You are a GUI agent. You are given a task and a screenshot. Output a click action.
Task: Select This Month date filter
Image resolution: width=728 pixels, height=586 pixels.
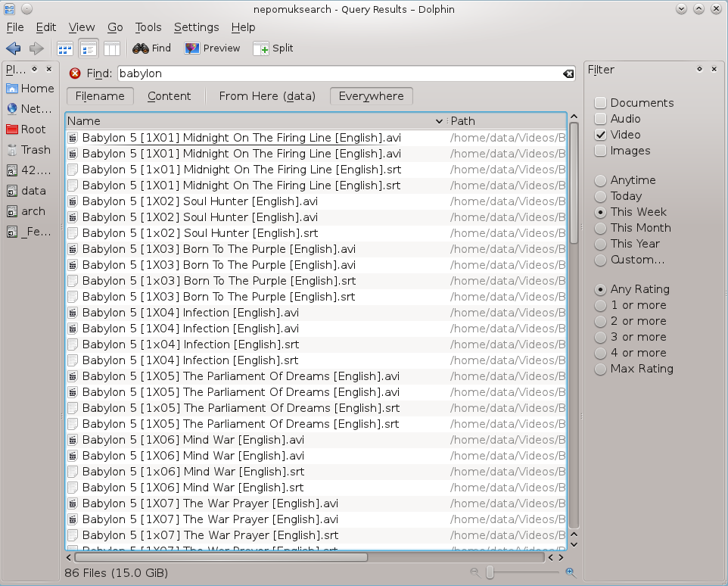coord(633,228)
